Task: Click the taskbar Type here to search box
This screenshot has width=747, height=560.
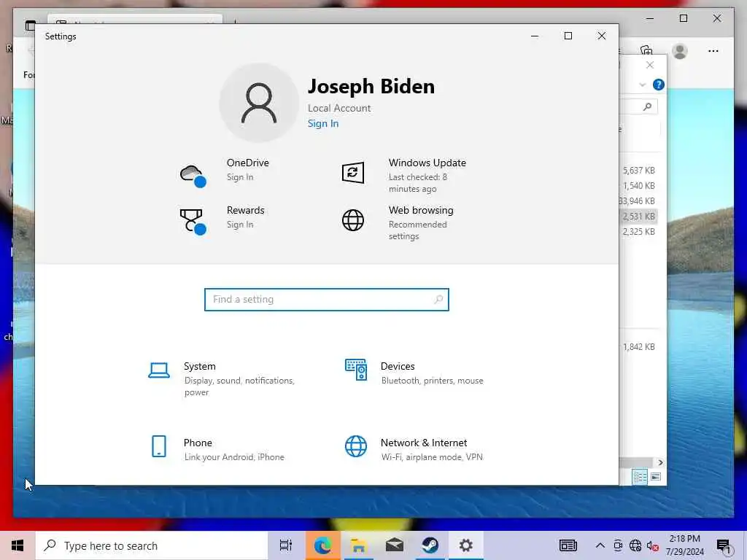Action: pos(152,545)
